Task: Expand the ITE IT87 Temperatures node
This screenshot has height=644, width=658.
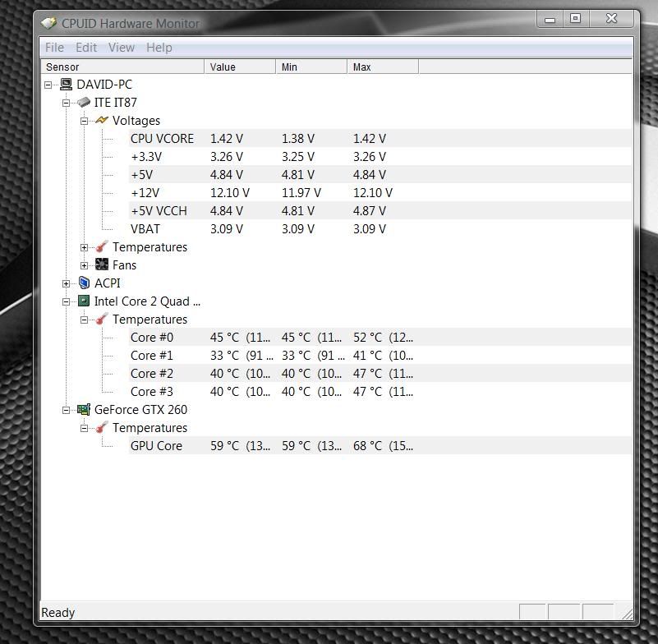Action: [x=85, y=247]
